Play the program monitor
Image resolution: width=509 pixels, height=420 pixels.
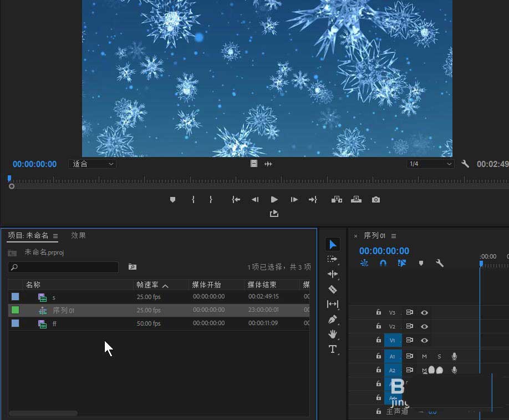pos(274,199)
